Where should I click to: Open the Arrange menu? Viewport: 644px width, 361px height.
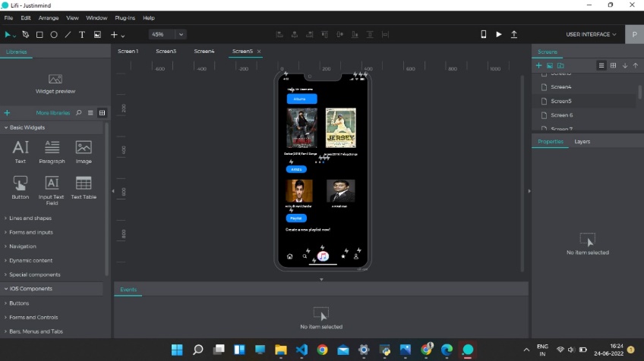pos(49,18)
